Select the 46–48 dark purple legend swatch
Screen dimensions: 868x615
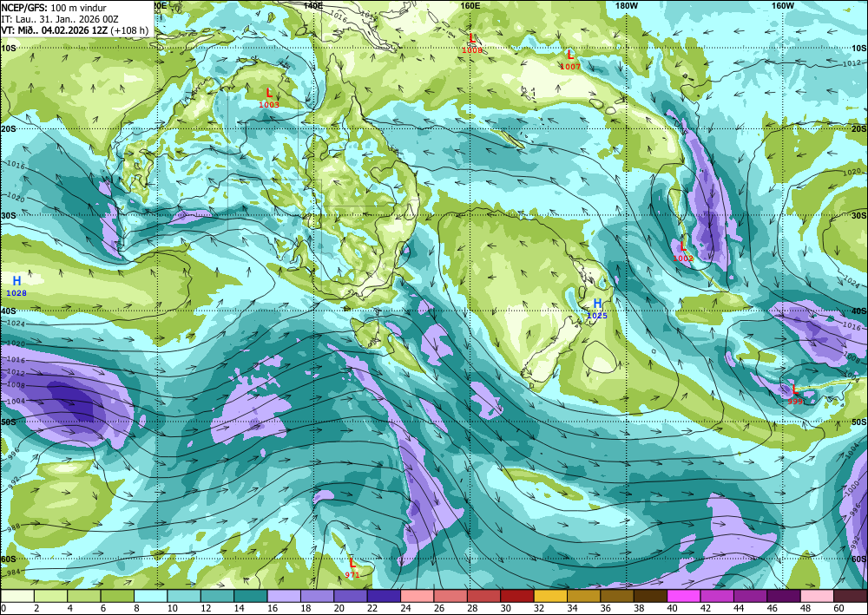783,596
